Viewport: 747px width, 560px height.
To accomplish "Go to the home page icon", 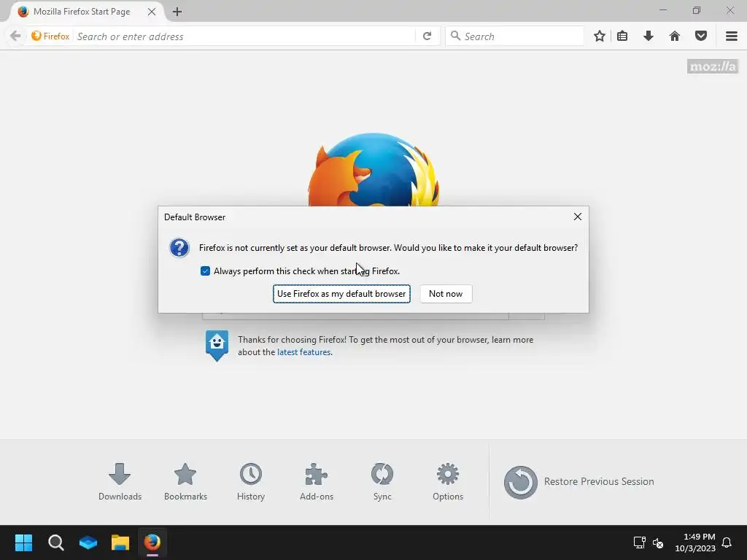I will pos(675,36).
